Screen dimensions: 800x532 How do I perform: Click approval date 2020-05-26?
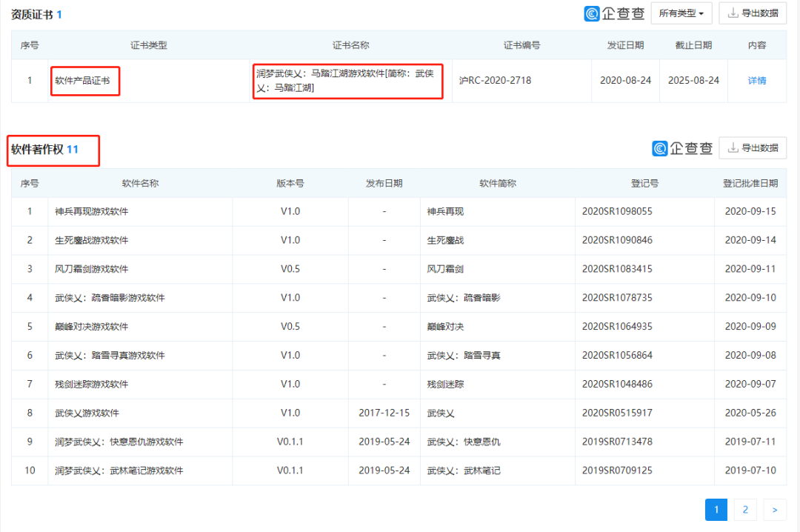(750, 413)
